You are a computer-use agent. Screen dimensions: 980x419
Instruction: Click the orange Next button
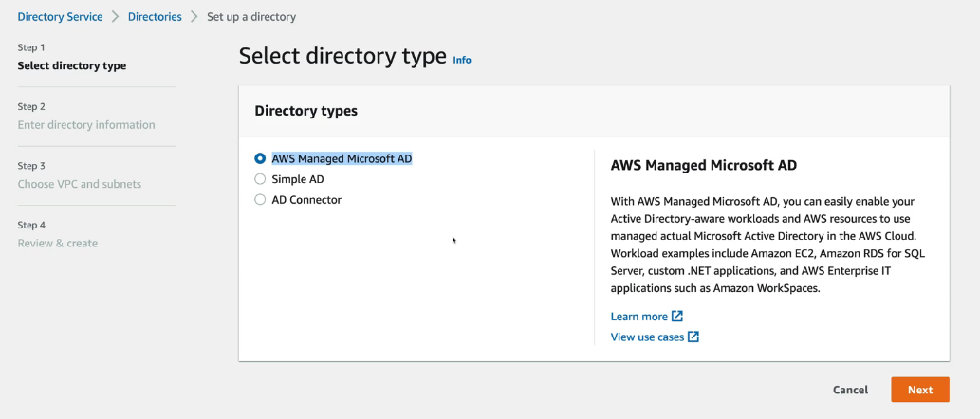point(920,390)
